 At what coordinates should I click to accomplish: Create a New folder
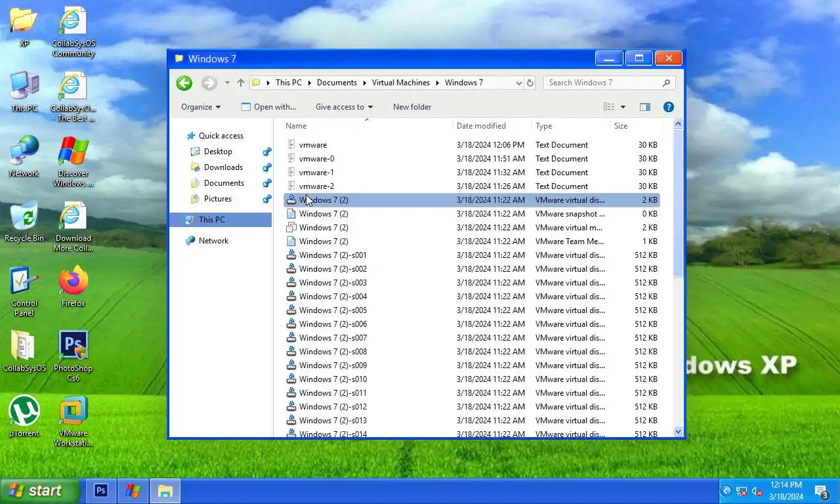pos(412,107)
